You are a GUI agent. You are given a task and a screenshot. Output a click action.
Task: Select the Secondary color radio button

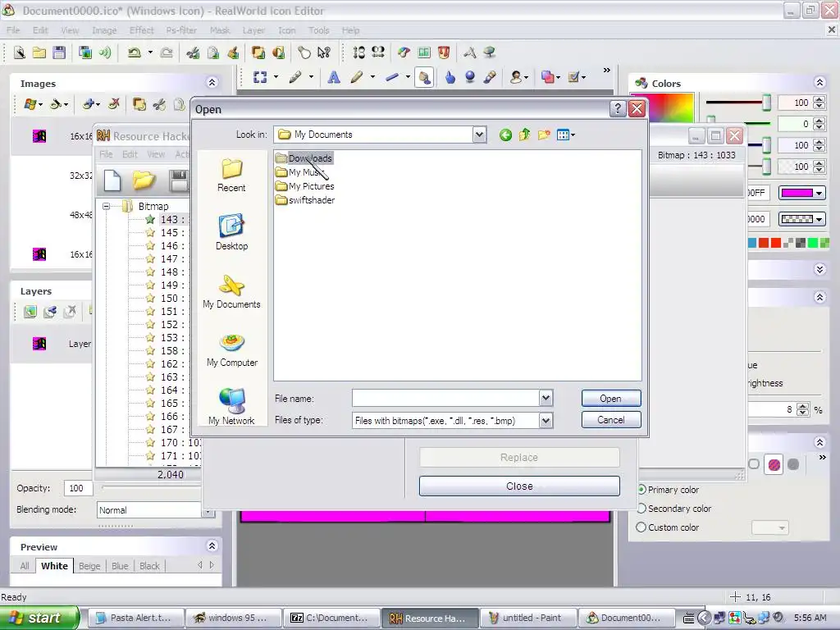(x=641, y=509)
